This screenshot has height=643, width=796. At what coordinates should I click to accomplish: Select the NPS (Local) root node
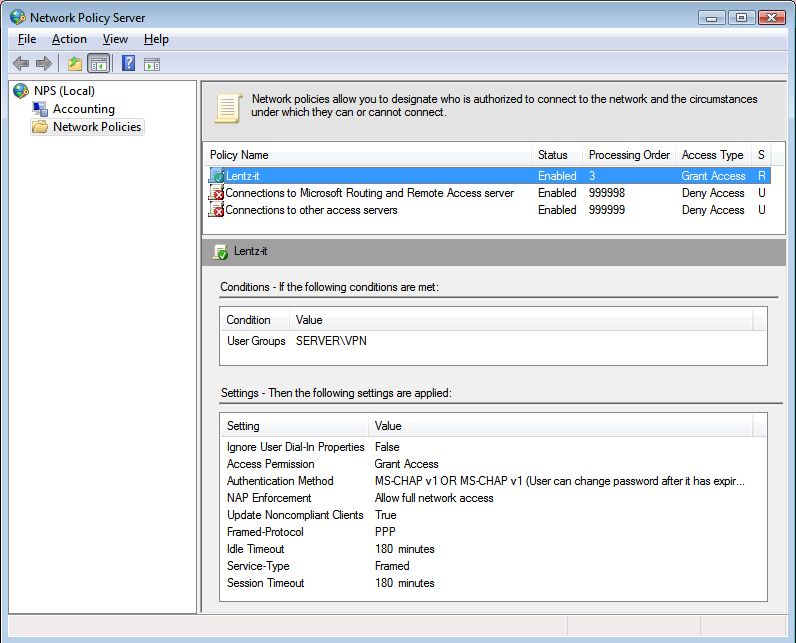[64, 91]
